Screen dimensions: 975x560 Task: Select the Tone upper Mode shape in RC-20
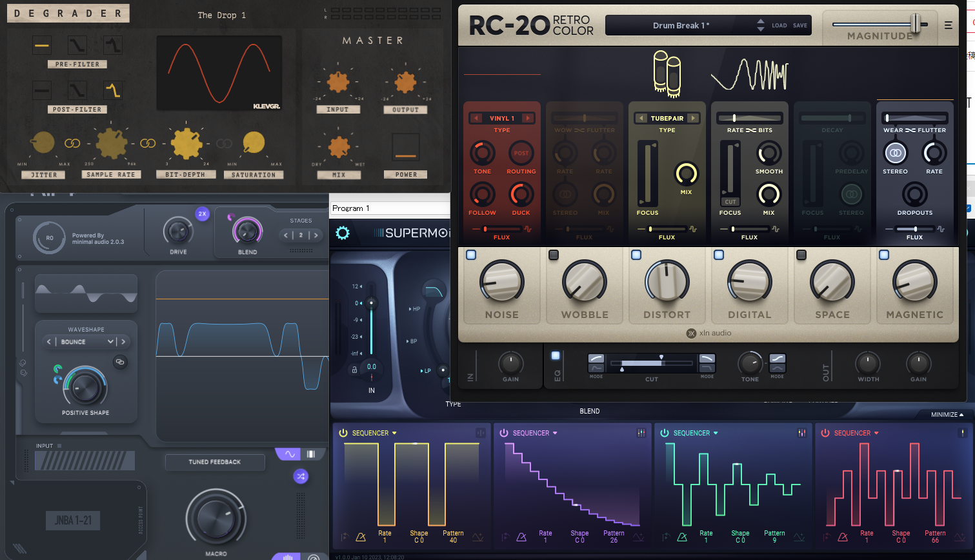[778, 358]
